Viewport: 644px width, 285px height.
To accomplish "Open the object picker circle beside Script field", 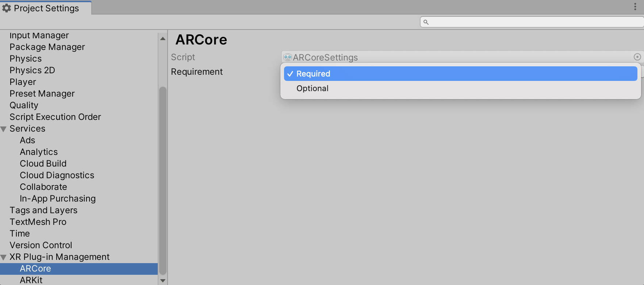I will pos(637,57).
